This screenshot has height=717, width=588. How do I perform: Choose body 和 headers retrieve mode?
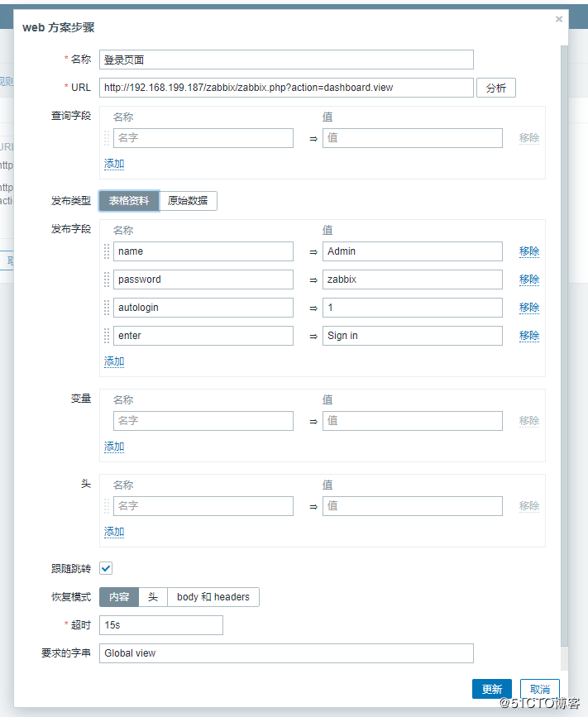click(x=213, y=597)
